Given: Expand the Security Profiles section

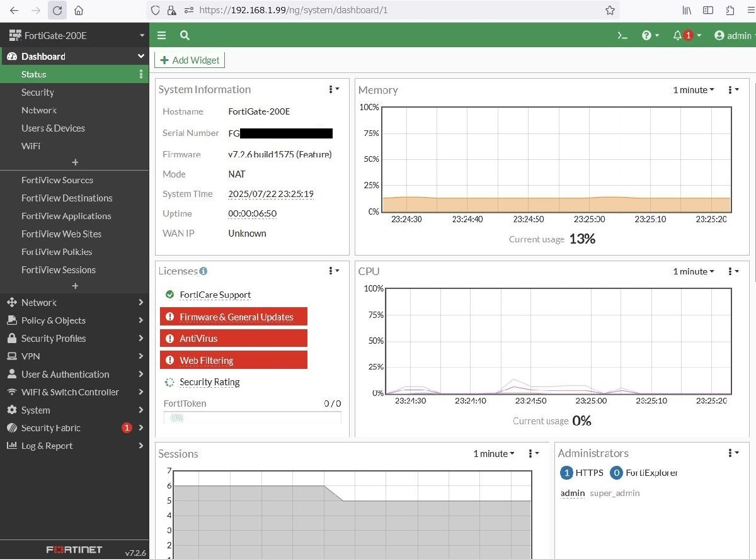Looking at the screenshot, I should (75, 338).
